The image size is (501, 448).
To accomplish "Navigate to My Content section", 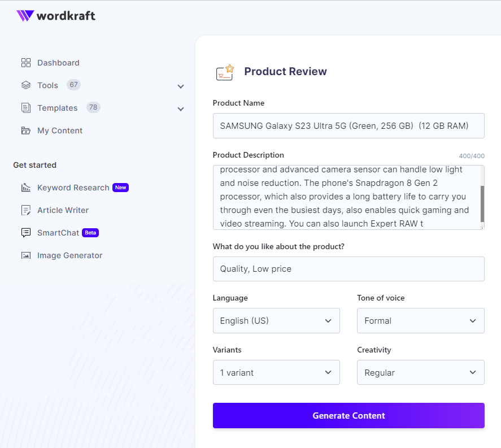I will (x=58, y=131).
